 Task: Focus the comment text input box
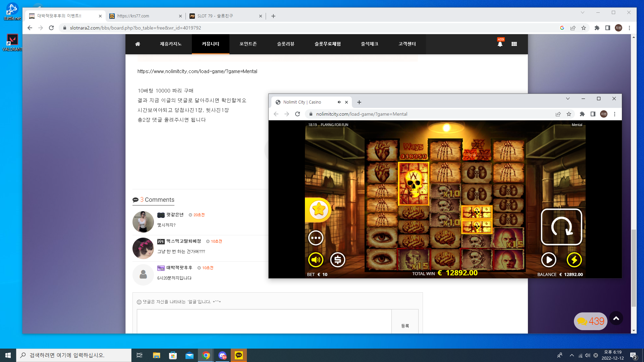click(x=264, y=321)
